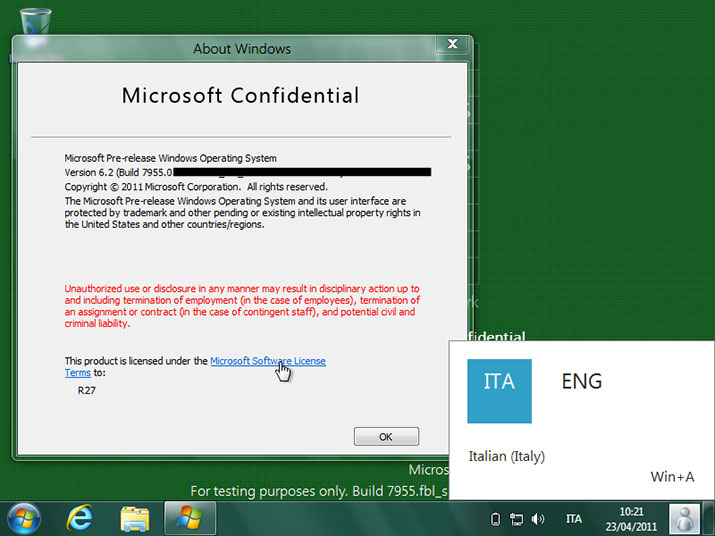Select the licensee name R27
Image resolution: width=715 pixels, height=536 pixels.
click(x=87, y=390)
